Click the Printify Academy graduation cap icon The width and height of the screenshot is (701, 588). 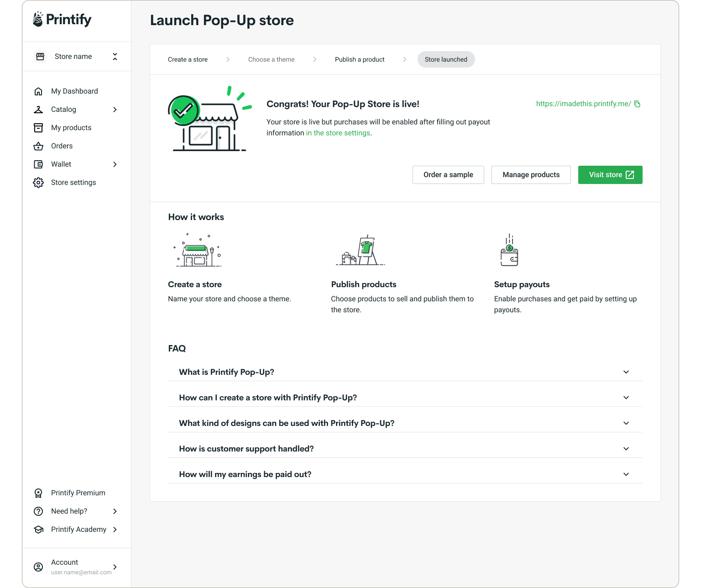38,530
